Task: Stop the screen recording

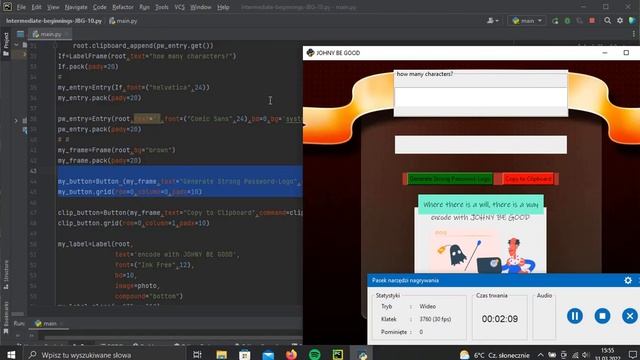Action: 602,316
